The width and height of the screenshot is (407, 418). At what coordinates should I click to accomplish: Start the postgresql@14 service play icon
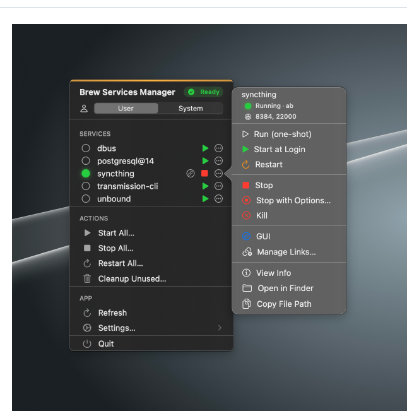tap(205, 161)
